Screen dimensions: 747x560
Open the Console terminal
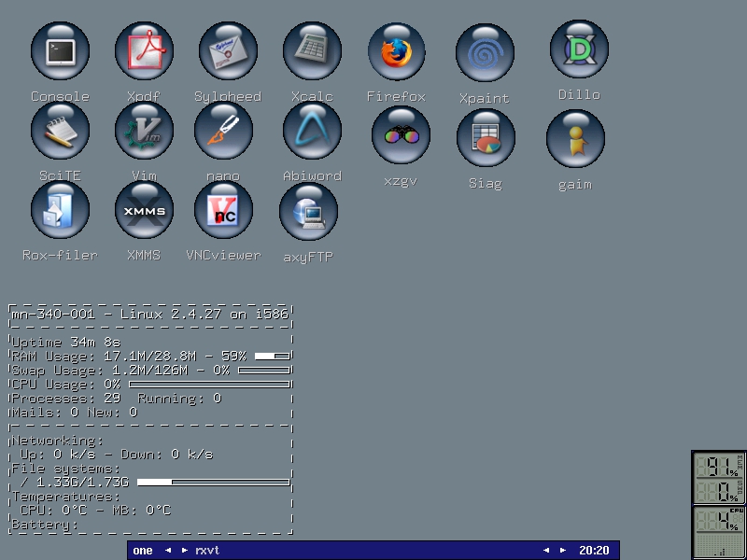(x=60, y=51)
